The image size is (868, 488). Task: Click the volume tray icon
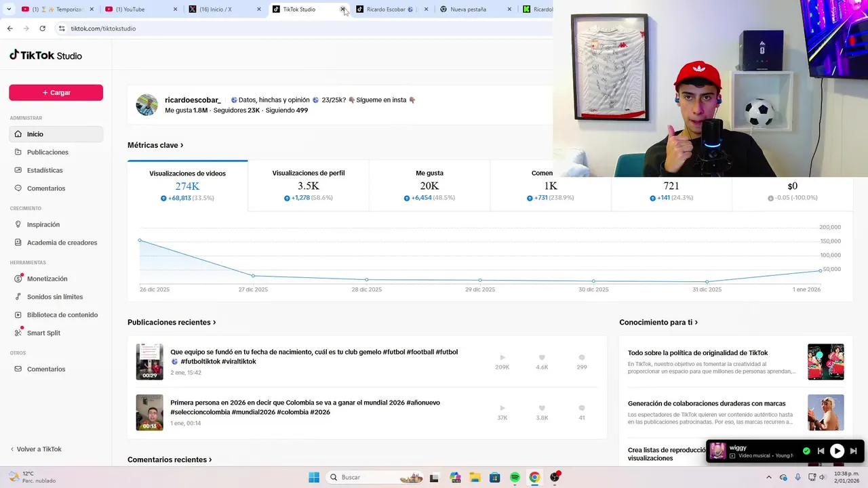click(823, 477)
